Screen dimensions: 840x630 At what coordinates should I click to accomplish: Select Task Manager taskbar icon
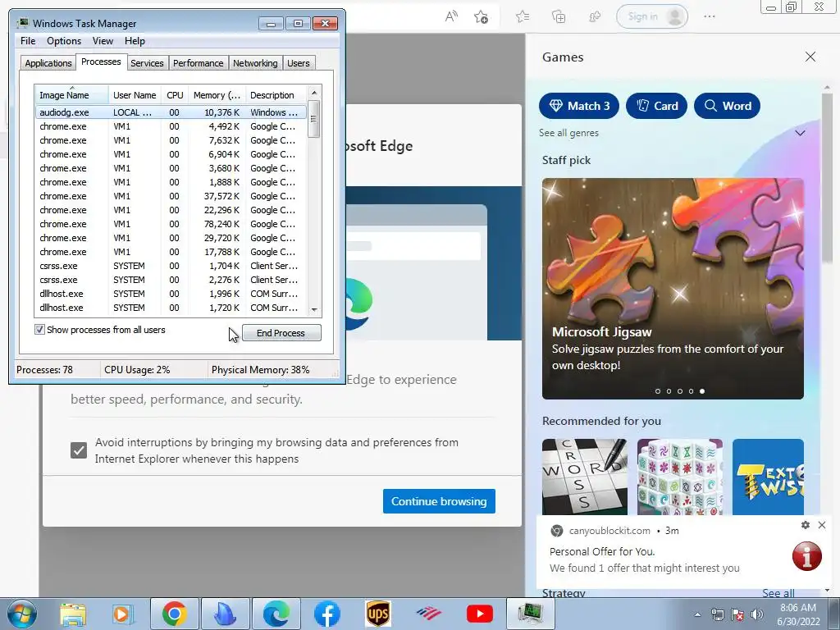tap(531, 614)
